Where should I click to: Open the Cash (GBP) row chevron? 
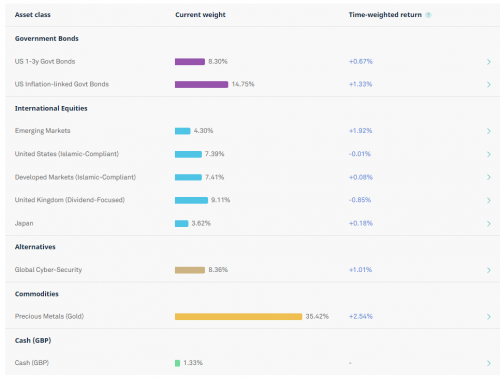tap(489, 363)
